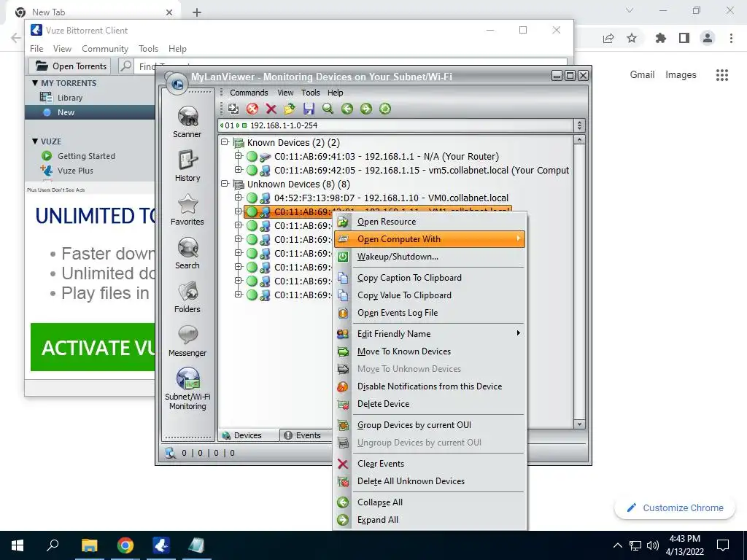Collapse the Unknown Devices group

click(x=225, y=184)
